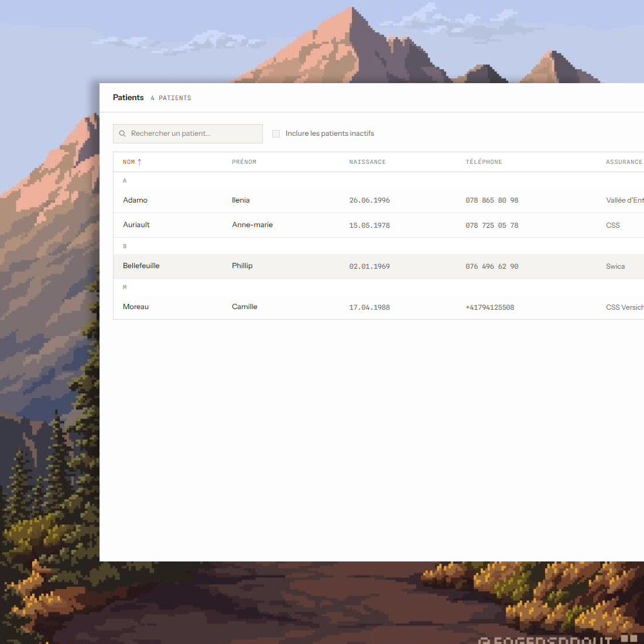Open patient Auriault row

pos(378,225)
